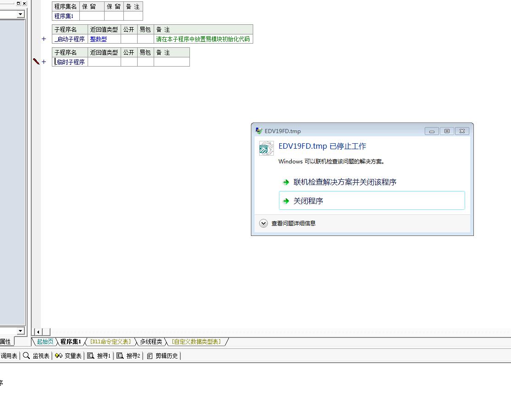Switch to the 多线程类 tab
Screen dimensions: 511x420
click(151, 342)
